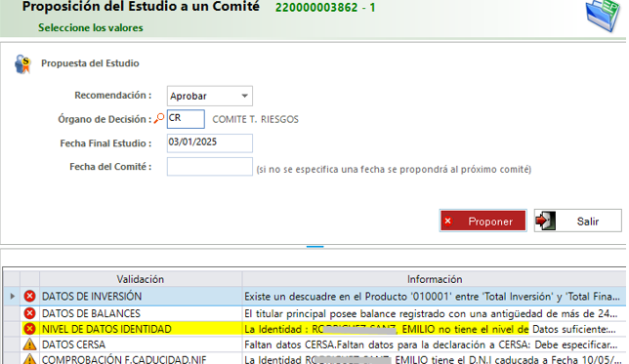Click the Propuesta del Estudio user icon
This screenshot has width=629, height=364.
coord(22,64)
